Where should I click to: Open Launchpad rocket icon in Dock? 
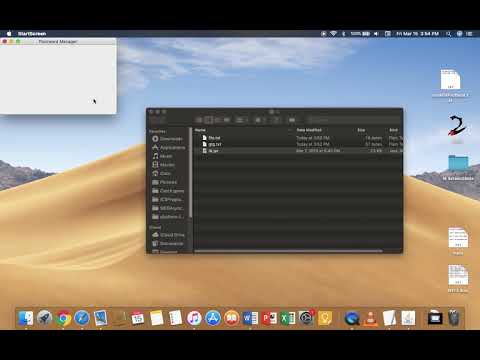[44, 318]
